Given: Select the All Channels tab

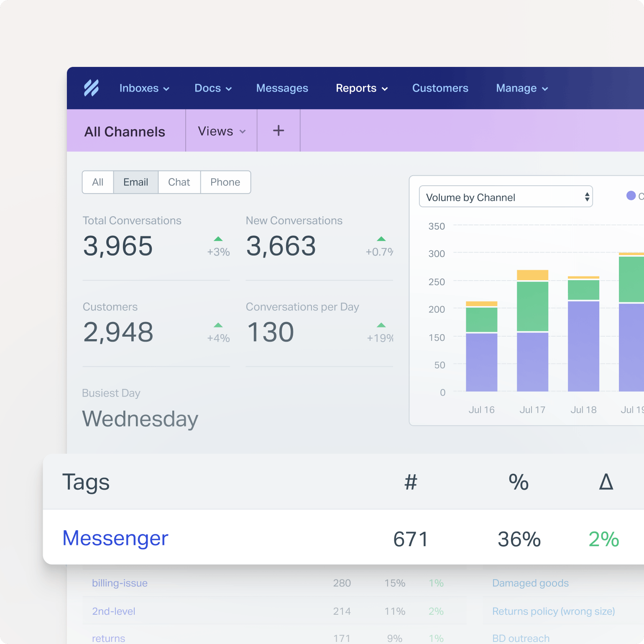Looking at the screenshot, I should click(x=125, y=131).
